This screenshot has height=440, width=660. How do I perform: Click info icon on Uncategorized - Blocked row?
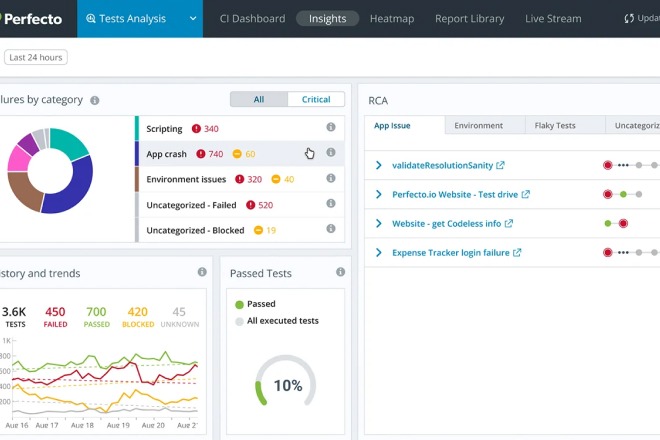tap(331, 230)
